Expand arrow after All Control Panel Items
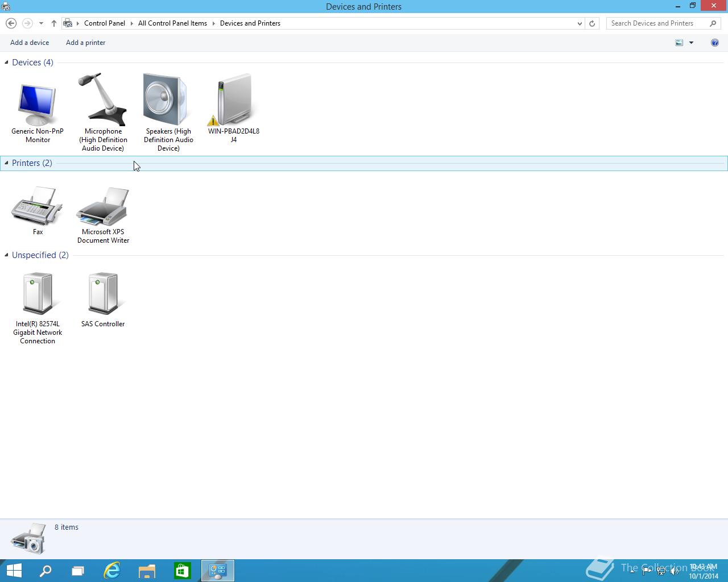The height and width of the screenshot is (582, 728). pos(214,23)
